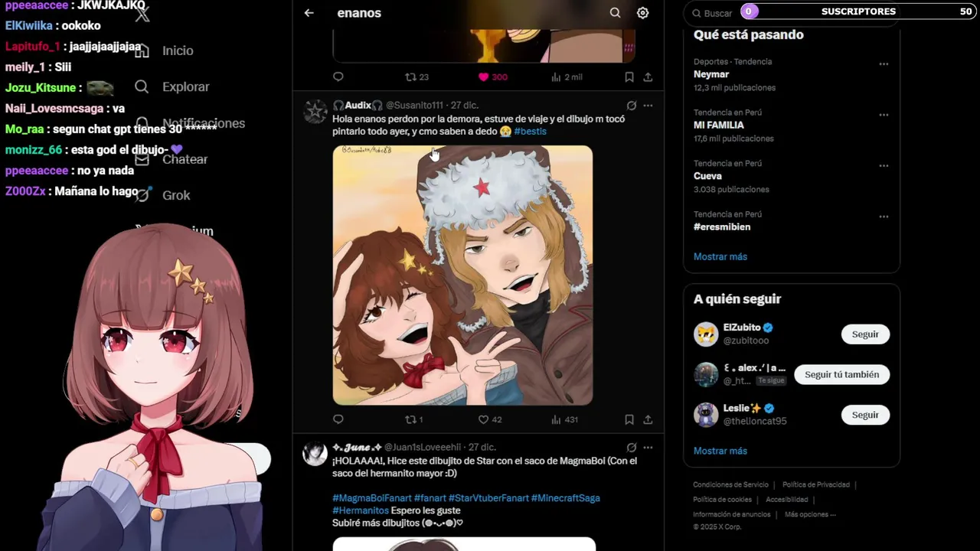Open the fanart drawing image by Audix

click(x=462, y=275)
